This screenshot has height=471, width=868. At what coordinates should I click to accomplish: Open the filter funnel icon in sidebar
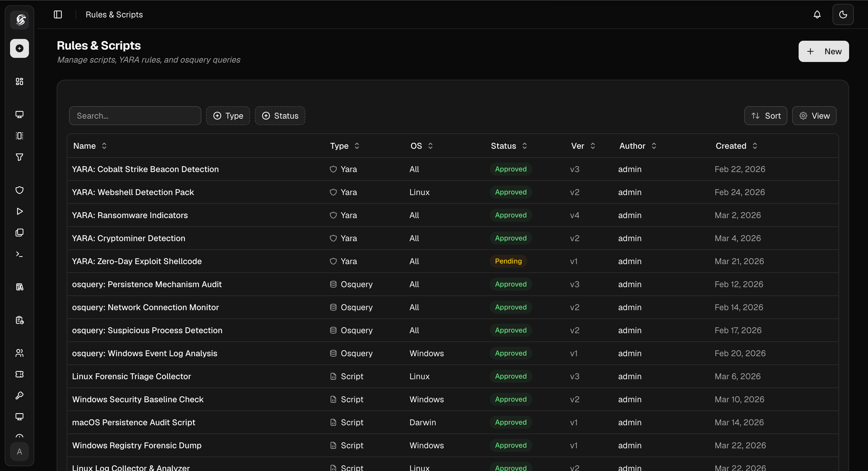tap(19, 157)
